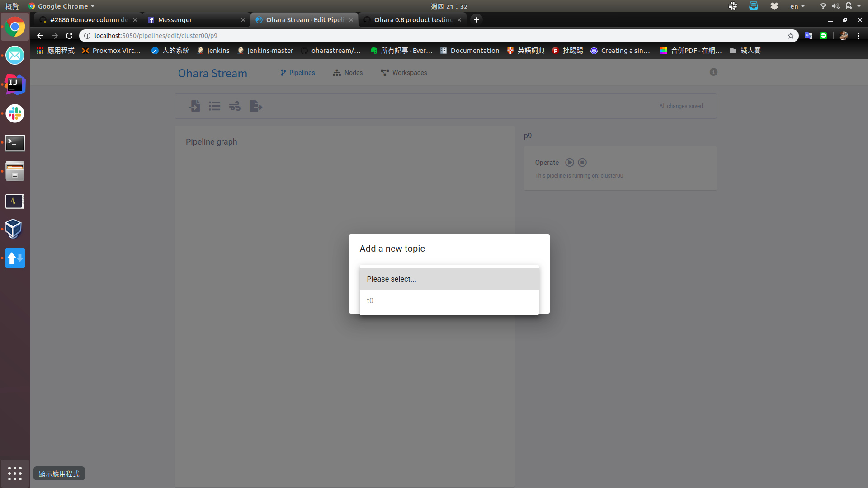Click the Dropbox tray icon
868x488 pixels.
pos(774,6)
